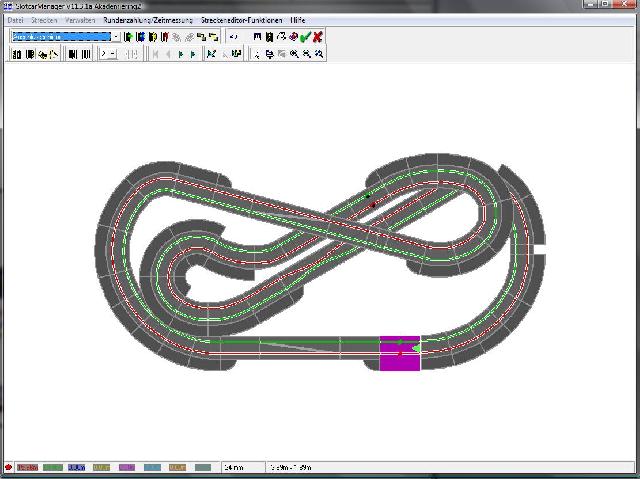The width and height of the screenshot is (640, 479).
Task: Click the highlighted track name combo box
Action: 59,37
